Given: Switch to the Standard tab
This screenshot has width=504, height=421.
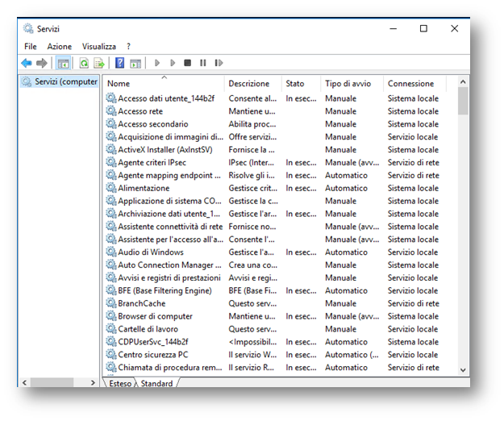Looking at the screenshot, I should coord(157,383).
